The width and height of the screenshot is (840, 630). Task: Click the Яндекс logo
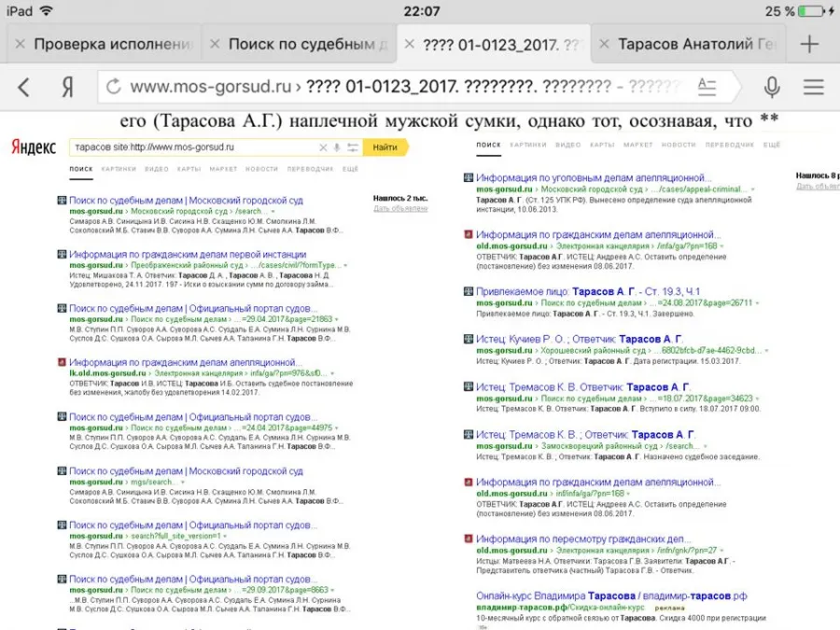(34, 147)
